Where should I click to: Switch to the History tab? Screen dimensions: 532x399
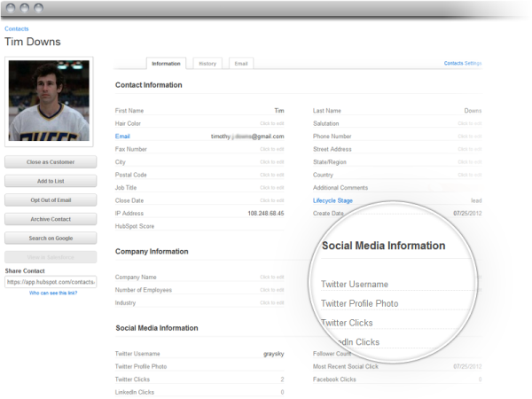(207, 64)
